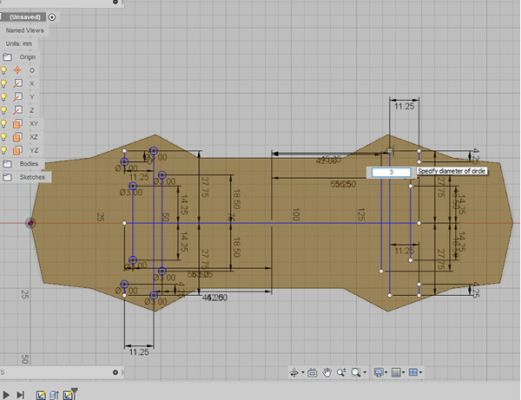Activate the Look At tool

point(312,372)
